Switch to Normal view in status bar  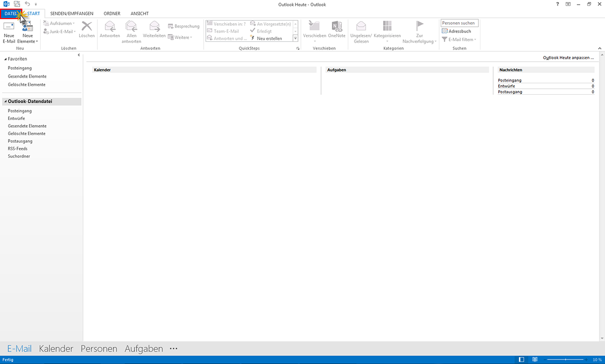521,359
